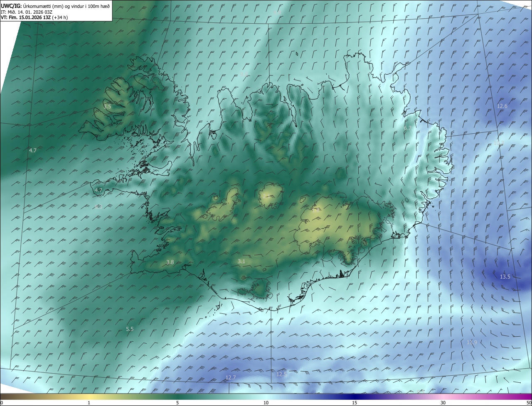Viewport: 532px width, 406px height.
Task: Click the legend tick label 1
Action: [x=89, y=403]
